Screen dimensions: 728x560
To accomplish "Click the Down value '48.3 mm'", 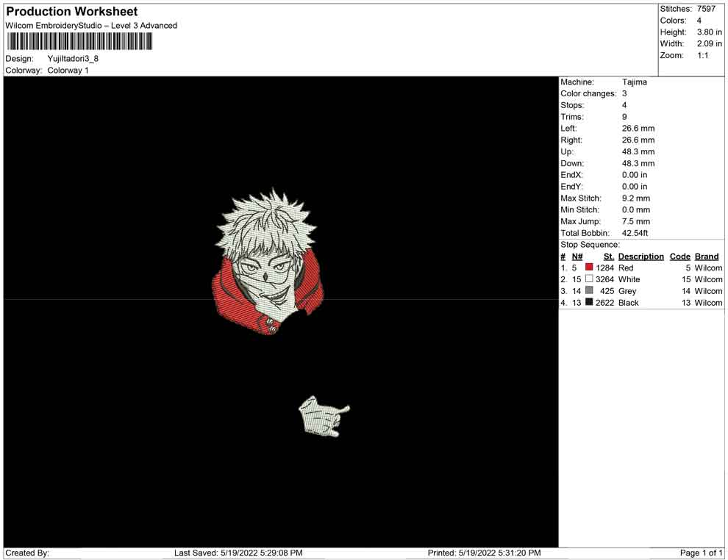I will (638, 163).
